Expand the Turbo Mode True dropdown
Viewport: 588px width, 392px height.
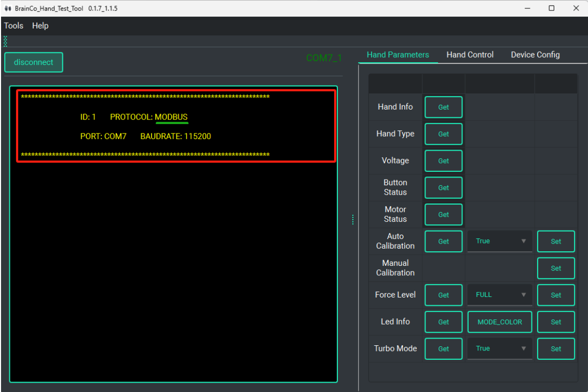click(x=500, y=349)
